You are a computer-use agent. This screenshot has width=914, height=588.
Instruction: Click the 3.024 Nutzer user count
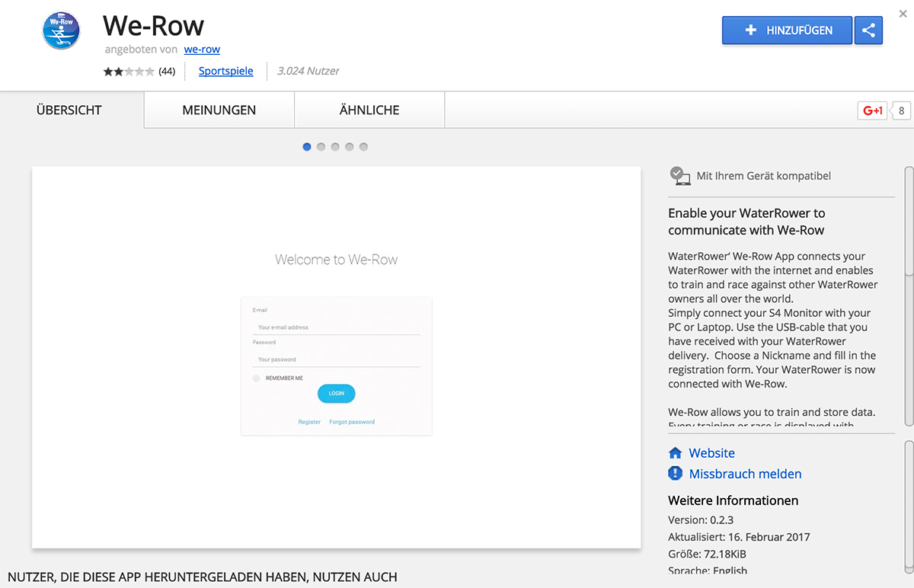(x=308, y=71)
